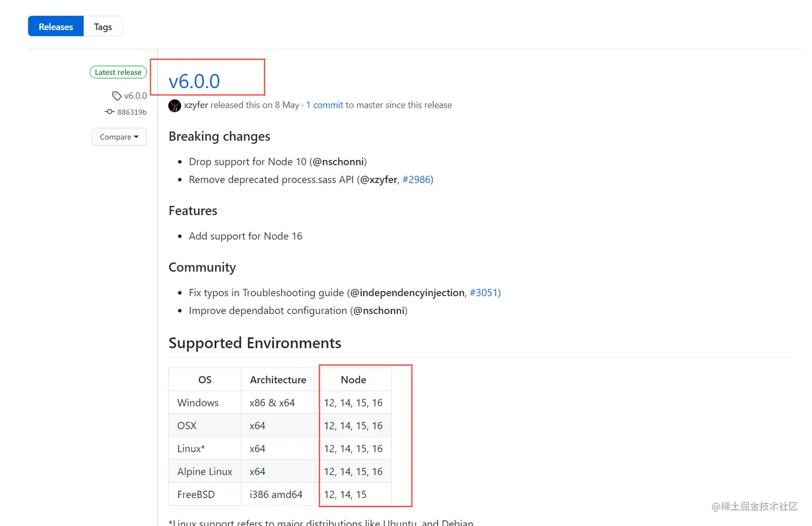
Task: Click the 'Features' heading
Action: click(x=193, y=211)
